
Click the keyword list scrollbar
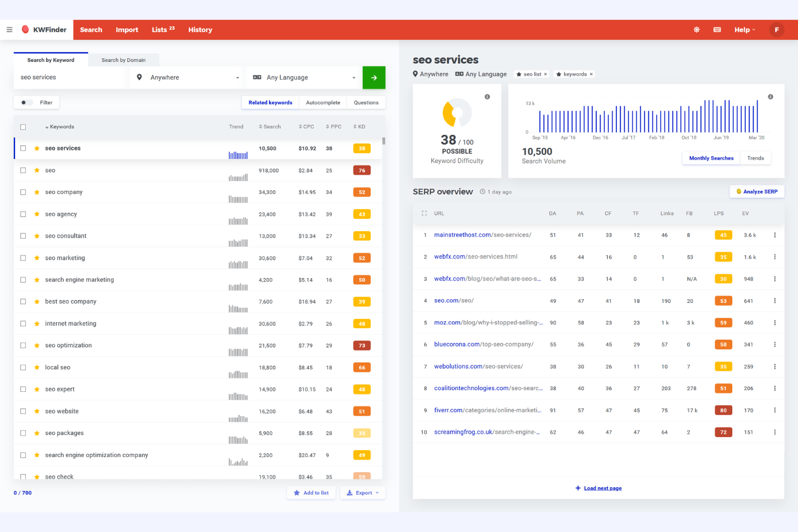pyautogui.click(x=384, y=141)
